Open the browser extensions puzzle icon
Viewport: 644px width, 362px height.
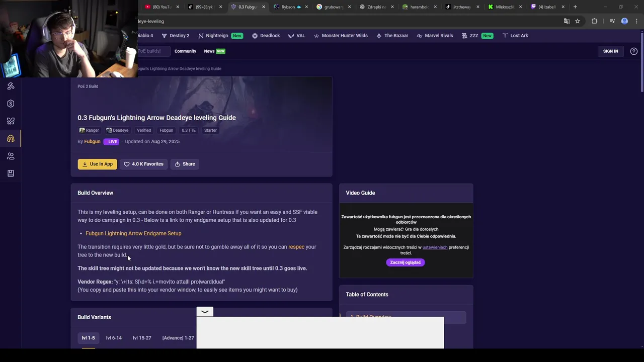[x=594, y=21]
